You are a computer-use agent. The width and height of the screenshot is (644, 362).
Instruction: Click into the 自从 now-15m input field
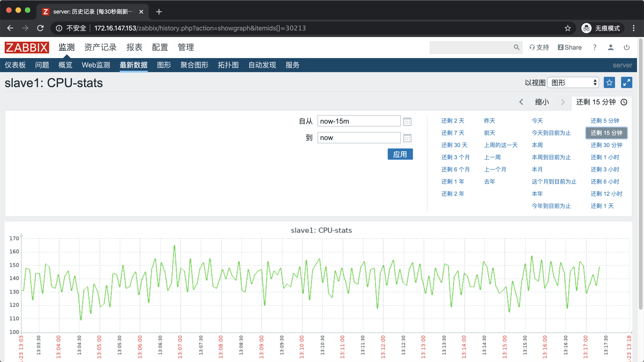(358, 121)
